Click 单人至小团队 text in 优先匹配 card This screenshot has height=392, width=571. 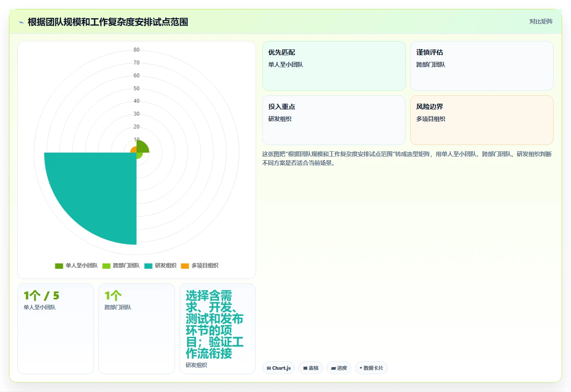tap(285, 65)
